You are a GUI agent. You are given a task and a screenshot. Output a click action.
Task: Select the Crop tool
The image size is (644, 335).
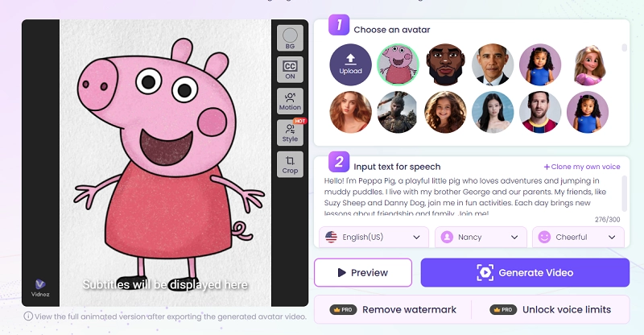point(290,164)
